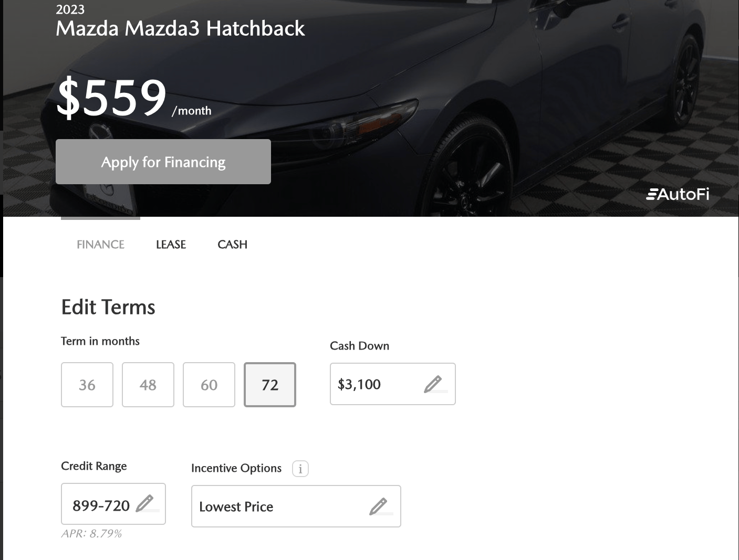Switch to the CASH tab
Viewport: 739px width, 560px height.
(x=232, y=245)
